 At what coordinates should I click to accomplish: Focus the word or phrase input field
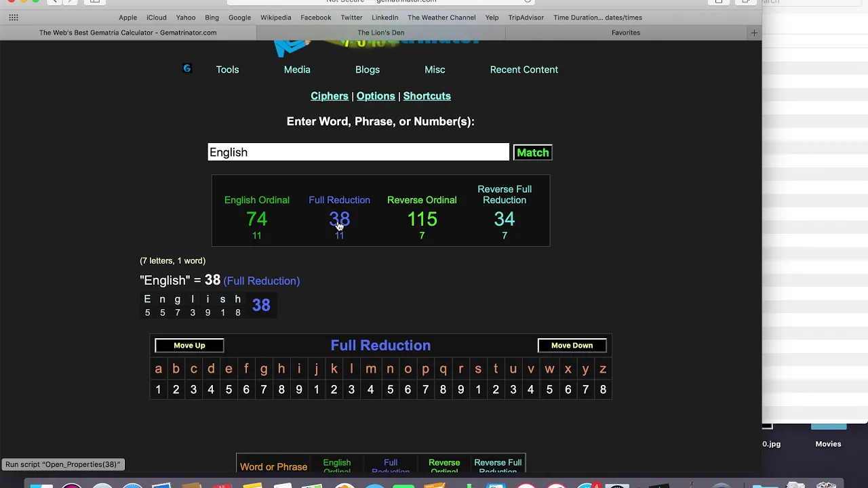[358, 152]
